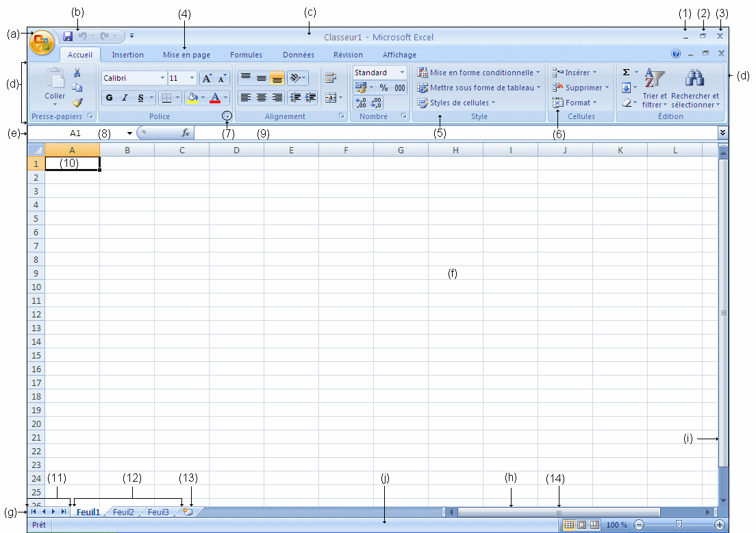This screenshot has width=756, height=533.
Task: Open the Office button menu
Action: (x=42, y=42)
